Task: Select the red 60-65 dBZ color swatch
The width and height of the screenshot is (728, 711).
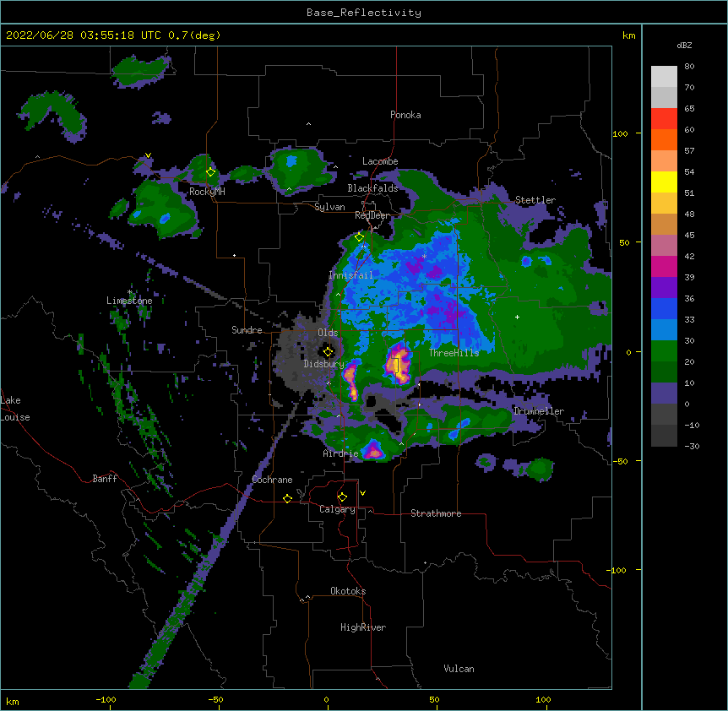Action: (x=664, y=118)
